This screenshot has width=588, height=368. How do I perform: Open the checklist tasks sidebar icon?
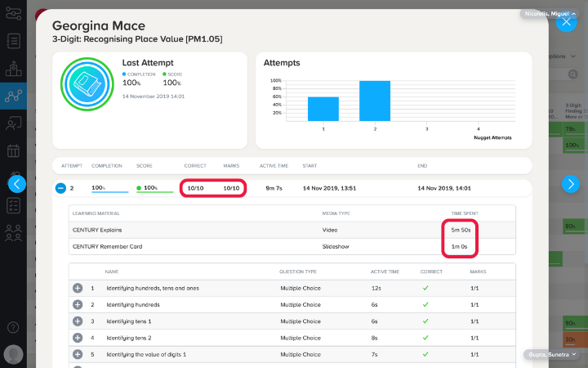14,205
